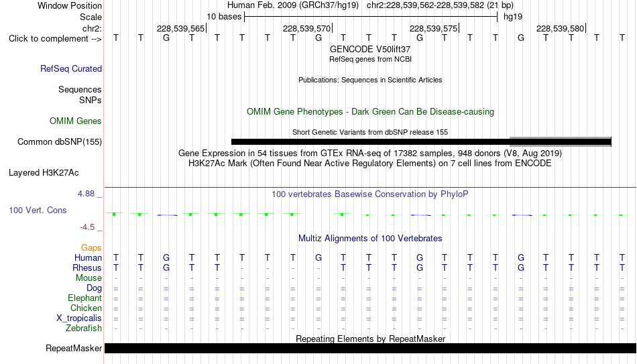Click the 228,539,580 ruler position
This screenshot has height=364, width=637.
click(x=560, y=28)
